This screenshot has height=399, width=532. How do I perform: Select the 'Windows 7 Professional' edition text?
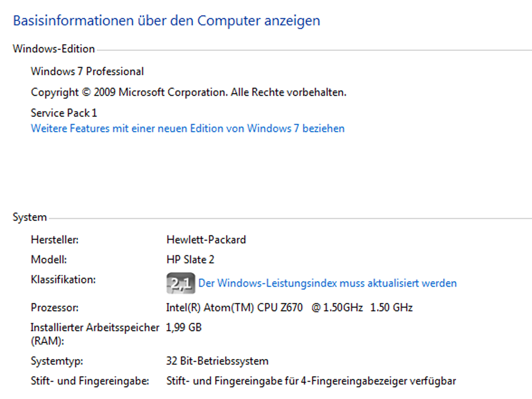87,72
